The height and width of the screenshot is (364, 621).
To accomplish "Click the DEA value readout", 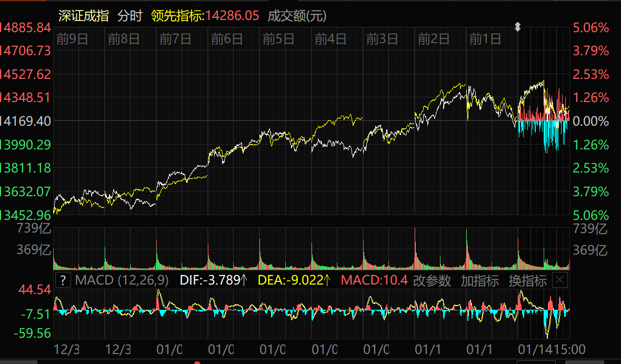I will coord(294,280).
